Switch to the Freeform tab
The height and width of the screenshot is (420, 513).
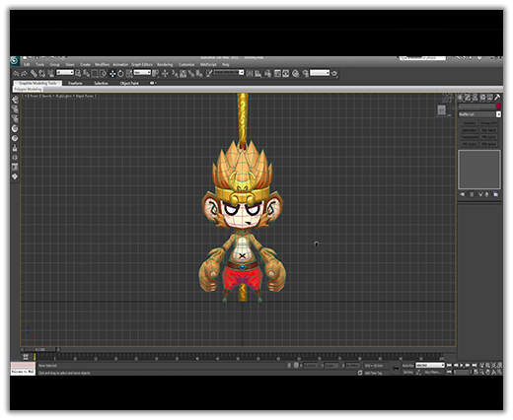75,84
